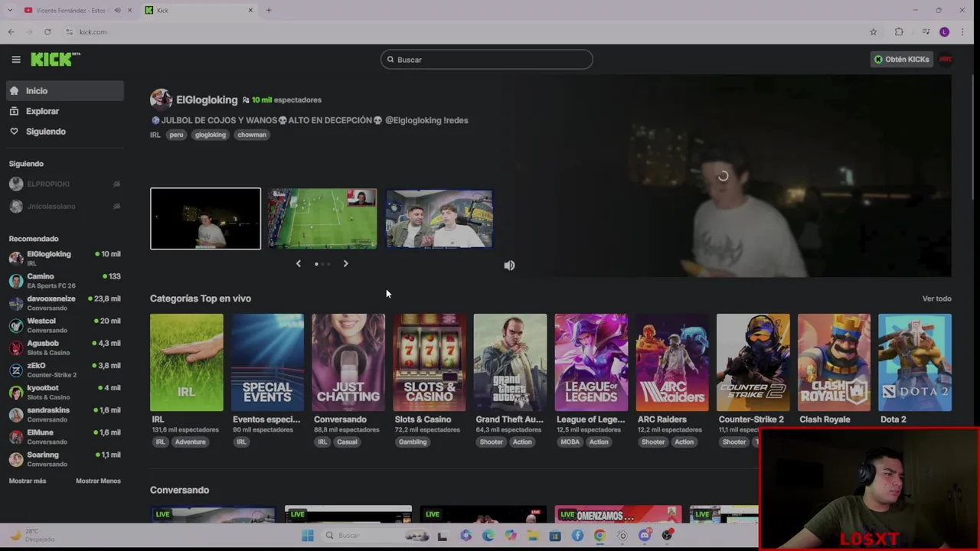Close the Kick browser tab
980x551 pixels.
(x=250, y=10)
